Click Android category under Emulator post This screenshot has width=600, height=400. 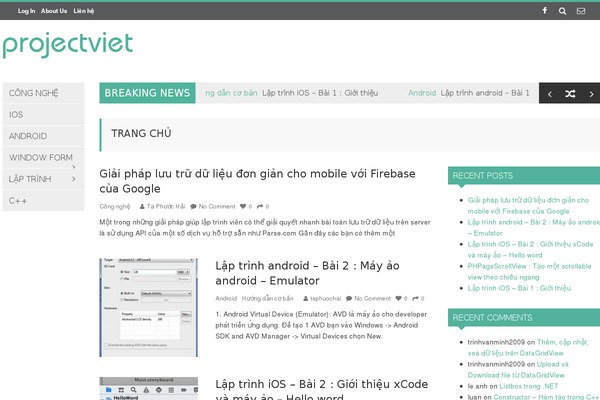coord(226,298)
